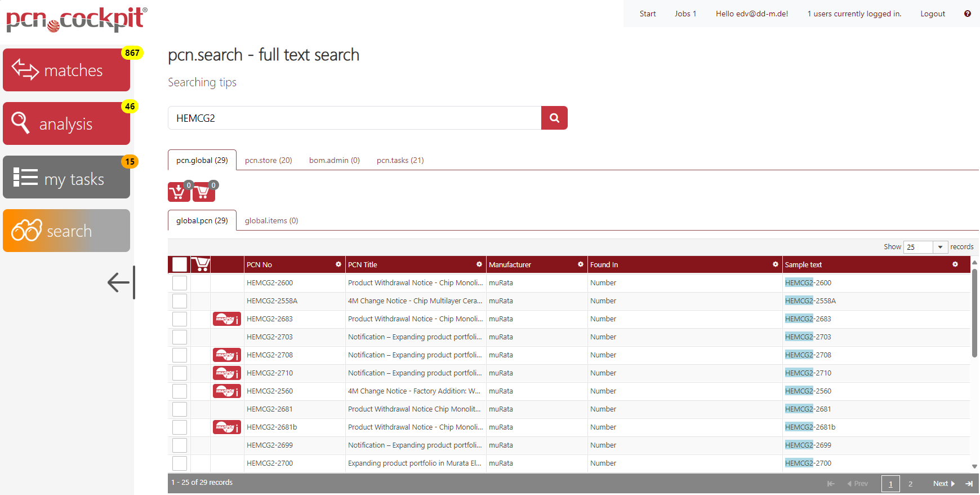Switch to the pcn.tasks (21) tab

tap(400, 160)
